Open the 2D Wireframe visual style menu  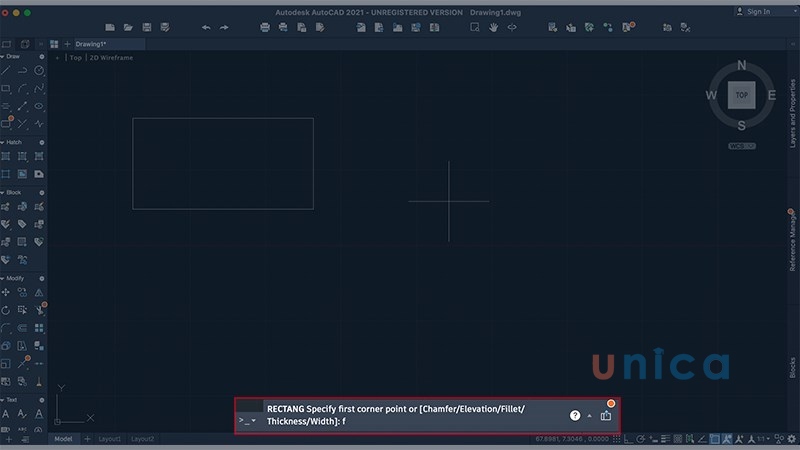[x=111, y=58]
